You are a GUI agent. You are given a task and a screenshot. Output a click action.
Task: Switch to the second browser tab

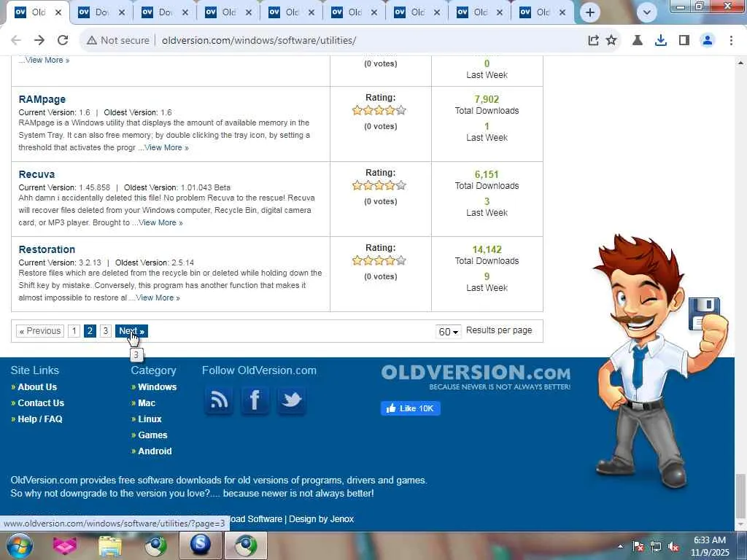pos(101,12)
